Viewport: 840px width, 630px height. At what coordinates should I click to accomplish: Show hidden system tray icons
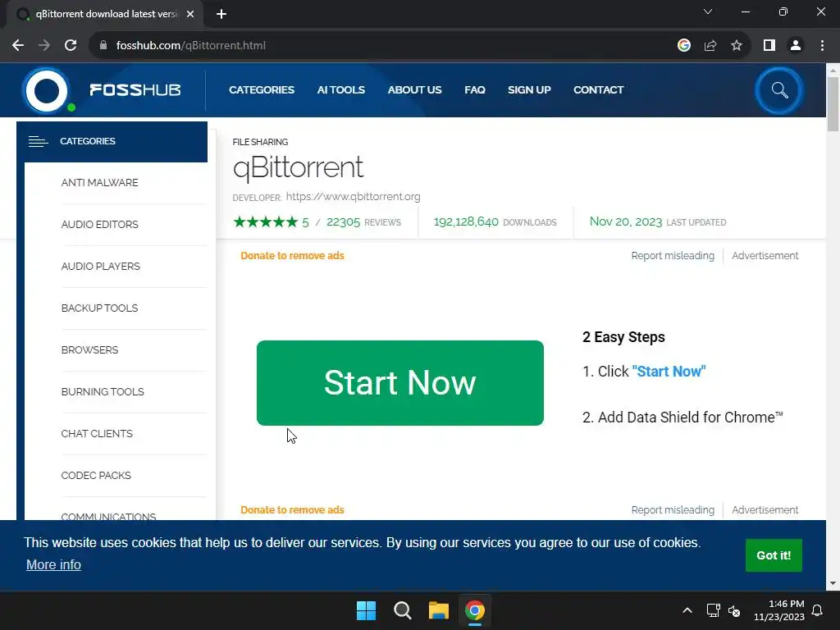click(687, 610)
